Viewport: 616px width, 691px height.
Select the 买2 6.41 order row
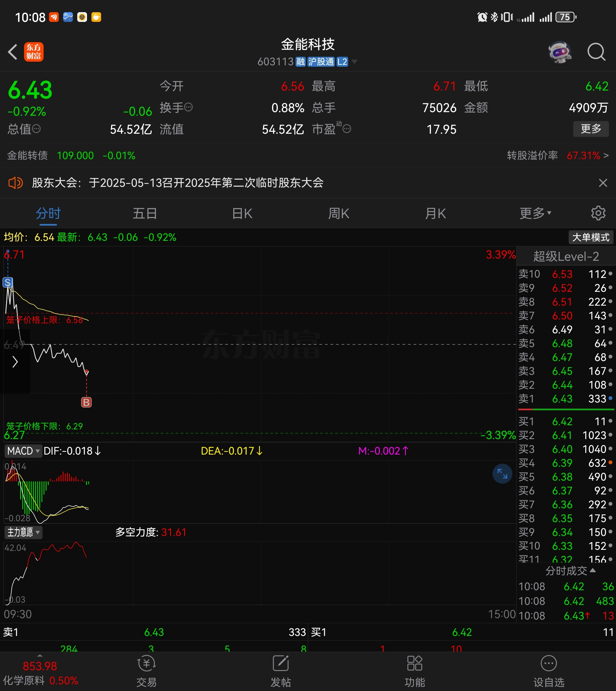[566, 435]
